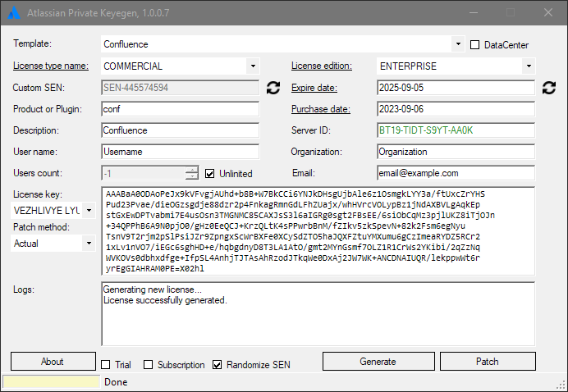Refresh the Expire date with its icon
Image resolution: width=568 pixels, height=392 pixels.
(x=549, y=88)
